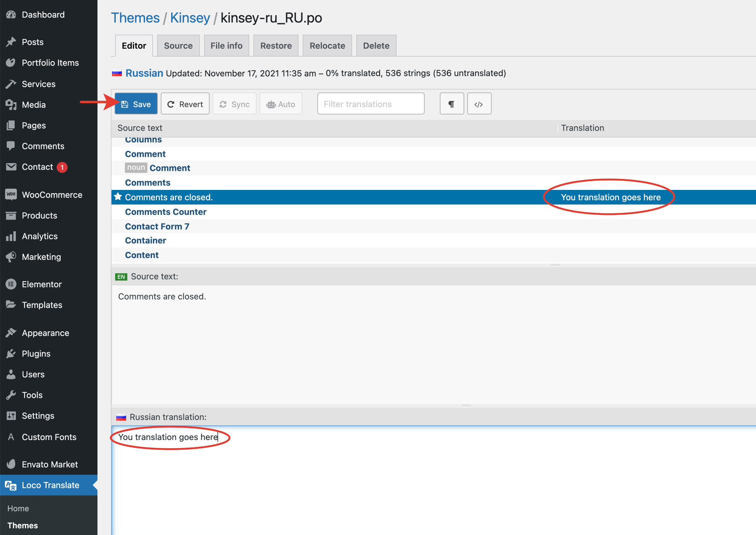The height and width of the screenshot is (535, 756).
Task: Toggle code view with the </> icon
Action: 479,104
